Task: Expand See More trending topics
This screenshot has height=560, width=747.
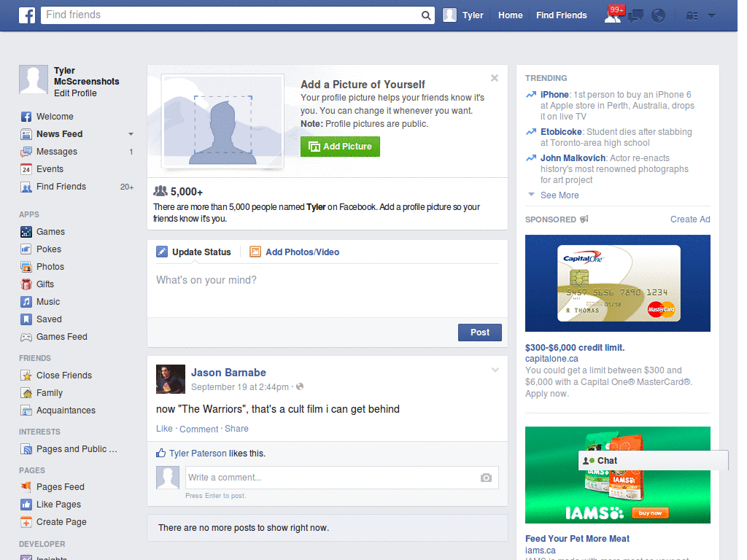Action: (x=560, y=195)
